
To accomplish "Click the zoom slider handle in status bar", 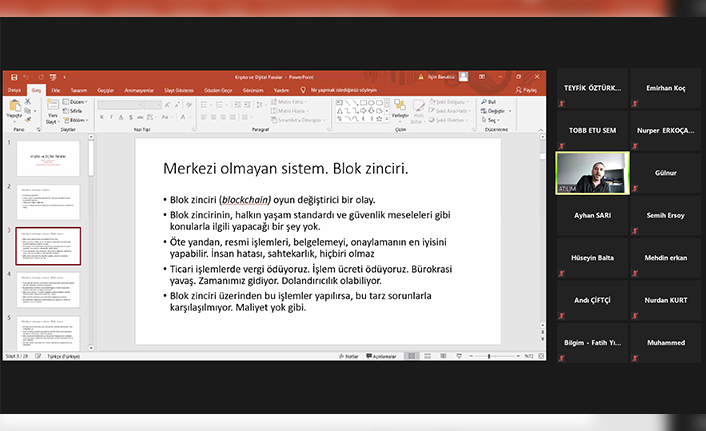I will (x=489, y=356).
